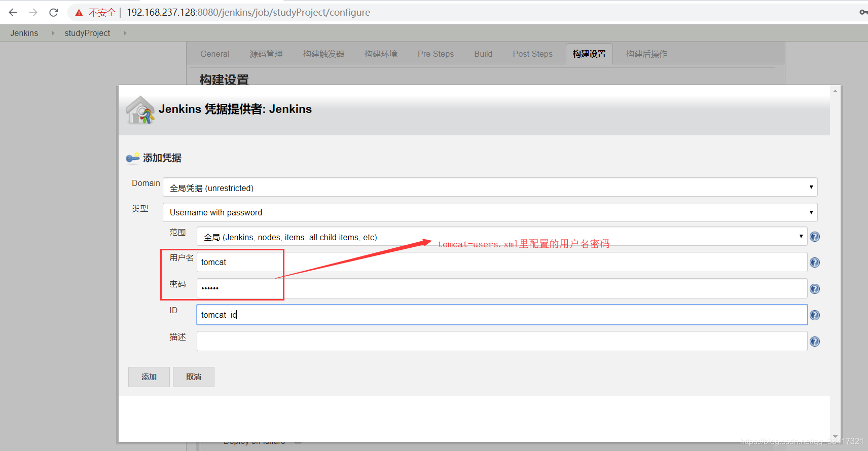
Task: Switch to the Post Steps tab
Action: [x=532, y=54]
